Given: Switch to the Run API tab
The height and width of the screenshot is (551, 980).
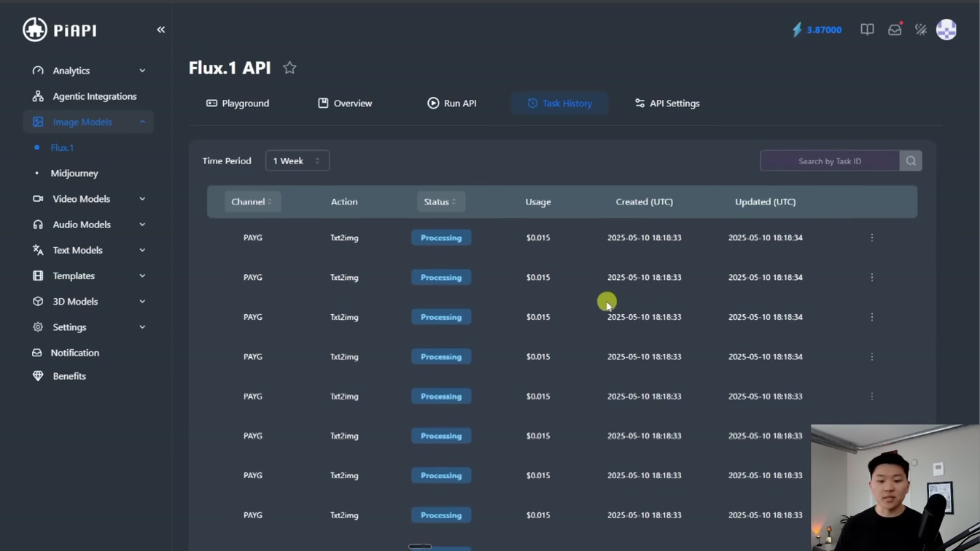Looking at the screenshot, I should tap(452, 103).
